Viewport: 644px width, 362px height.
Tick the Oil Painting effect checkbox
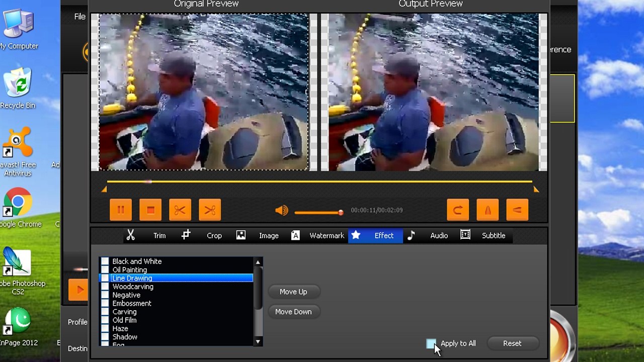(105, 270)
